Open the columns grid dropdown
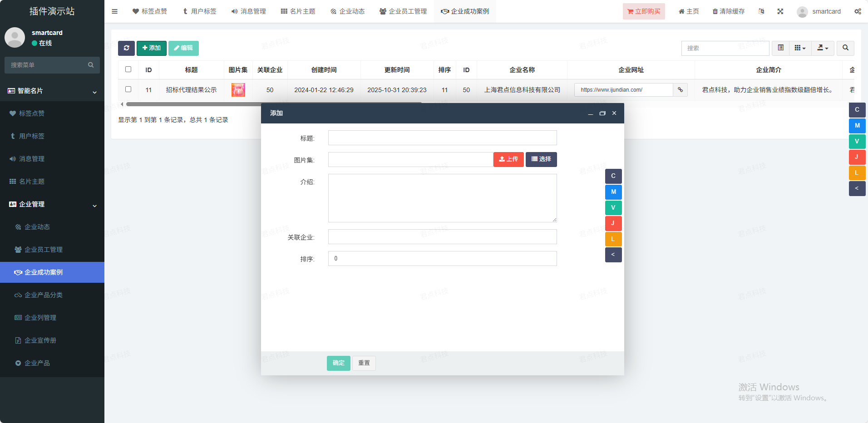Image resolution: width=868 pixels, height=423 pixels. 800,48
